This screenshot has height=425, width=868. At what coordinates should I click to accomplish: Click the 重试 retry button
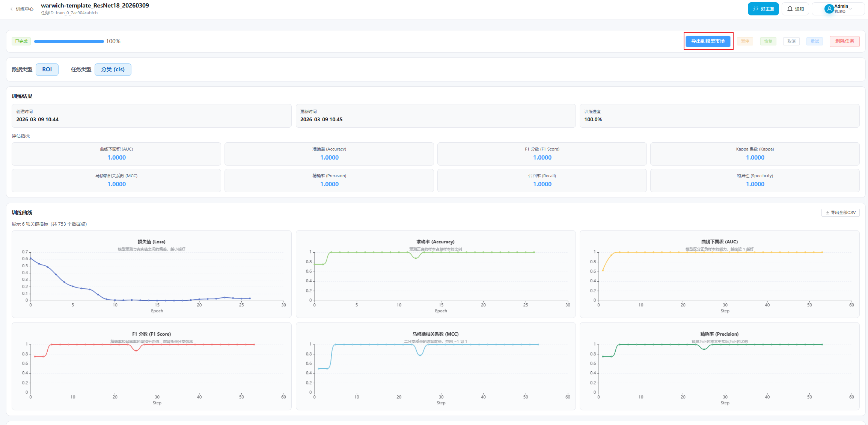click(x=815, y=42)
